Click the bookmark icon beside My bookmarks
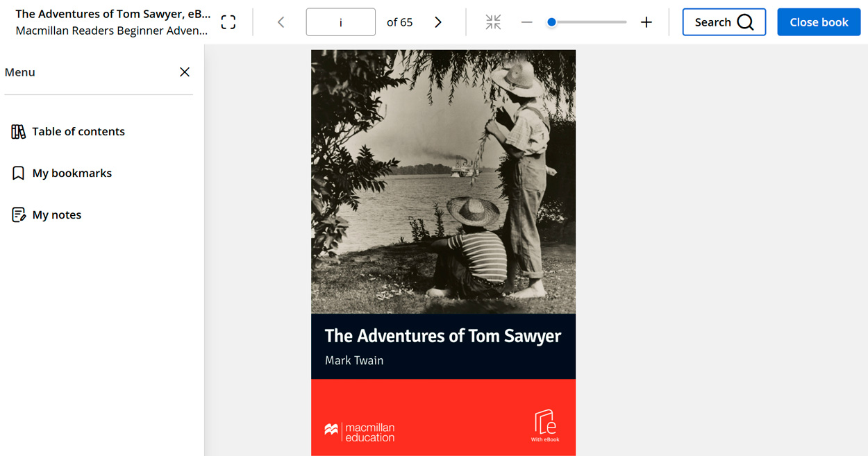868x456 pixels. 19,174
